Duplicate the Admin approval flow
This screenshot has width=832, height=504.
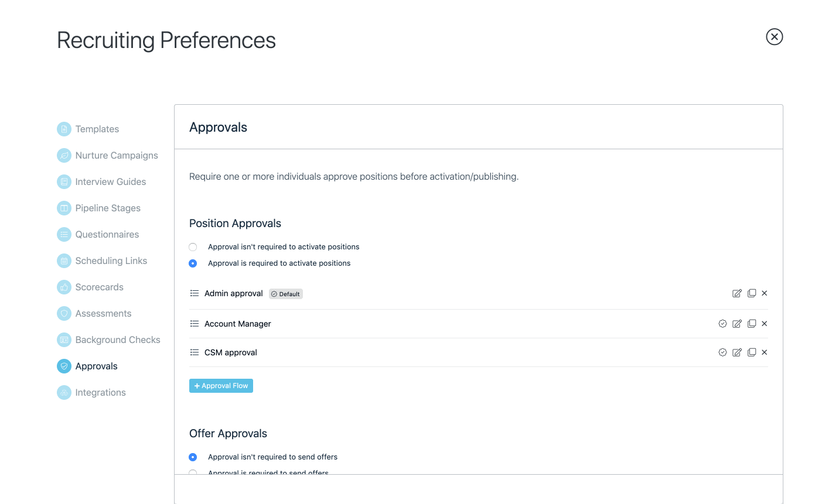point(752,293)
